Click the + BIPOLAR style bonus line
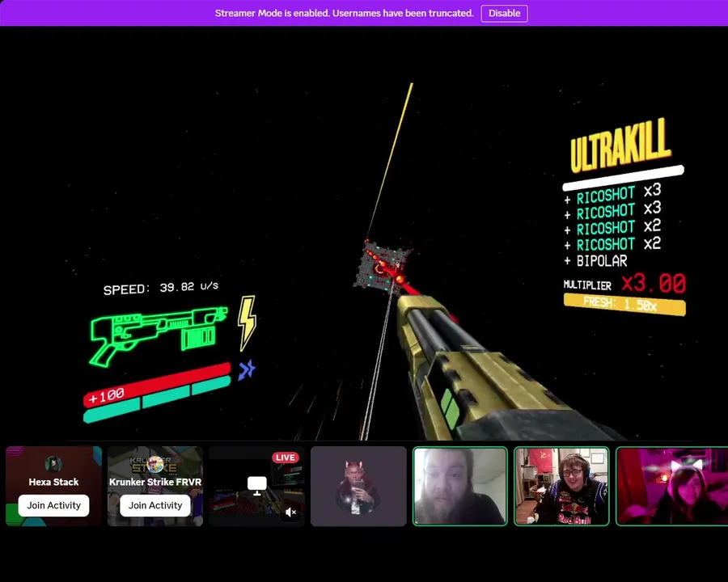Image resolution: width=728 pixels, height=582 pixels. [596, 261]
